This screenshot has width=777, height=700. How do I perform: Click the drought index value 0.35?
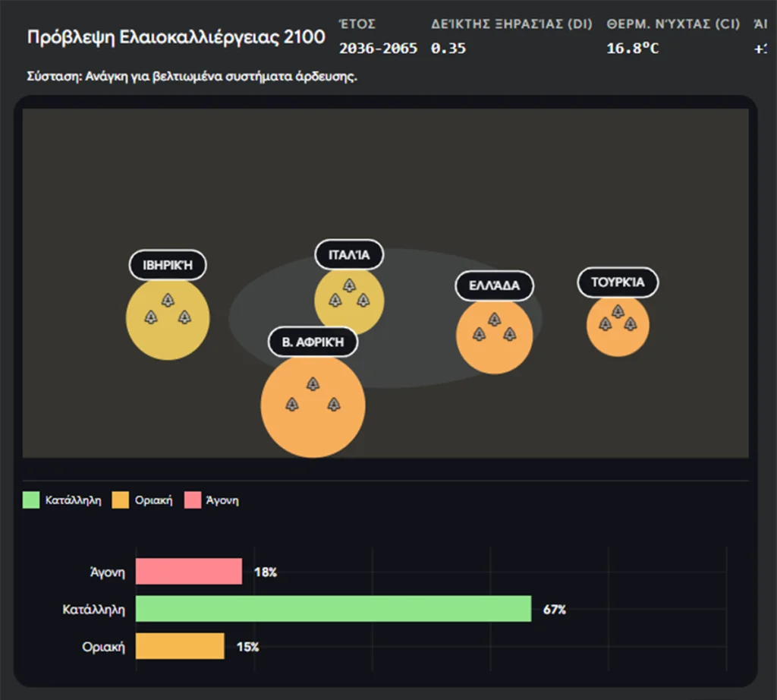tap(448, 48)
